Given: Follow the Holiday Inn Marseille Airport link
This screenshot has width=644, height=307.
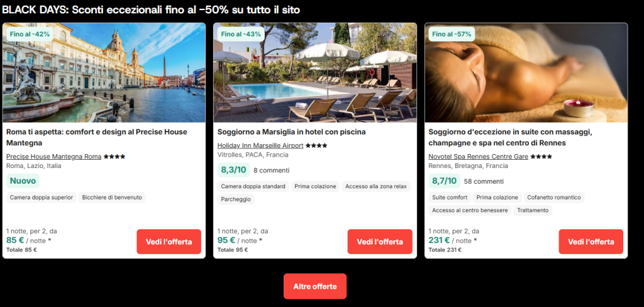Looking at the screenshot, I should click(x=260, y=145).
